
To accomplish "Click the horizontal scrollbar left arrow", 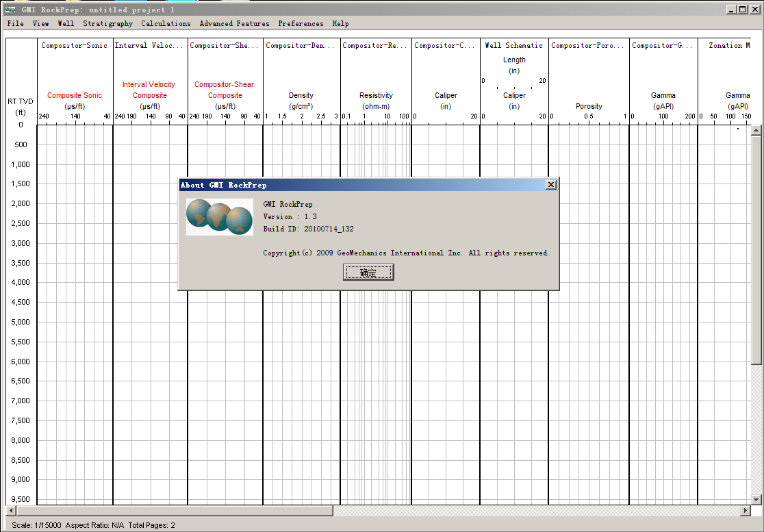I will (11, 510).
